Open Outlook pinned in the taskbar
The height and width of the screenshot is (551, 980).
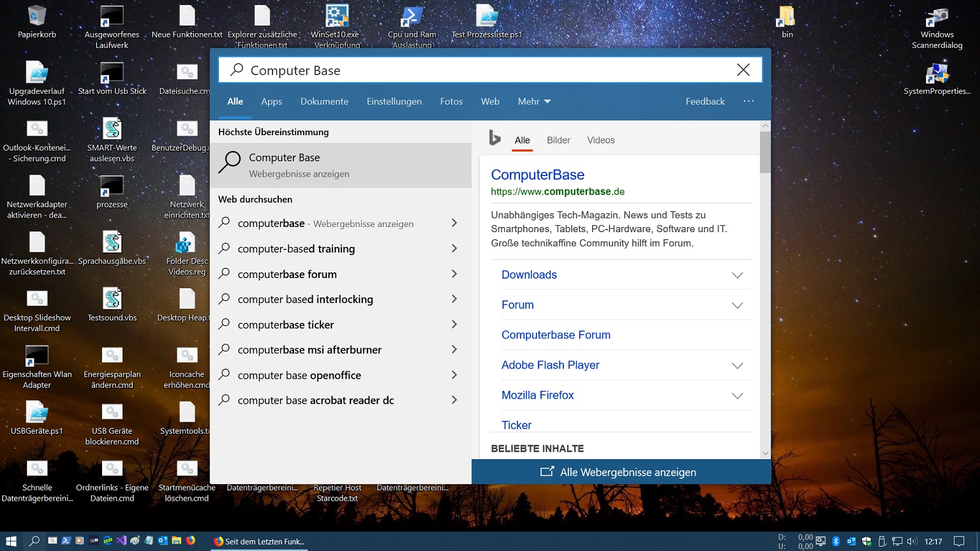click(x=163, y=541)
